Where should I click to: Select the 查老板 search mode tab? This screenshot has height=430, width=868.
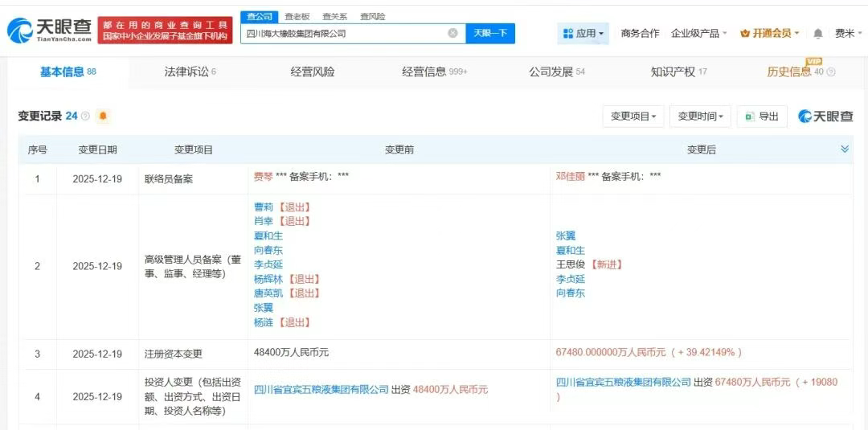297,16
